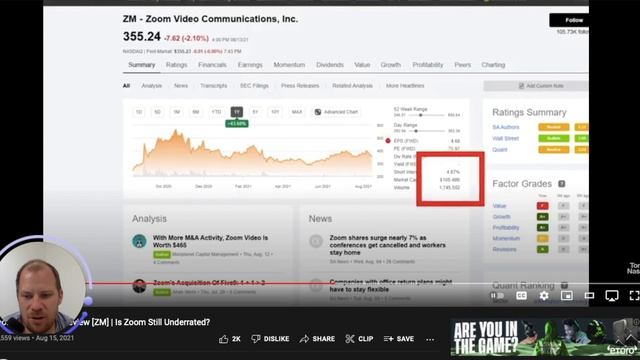640x360 pixels.
Task: Open news 'Companies with office return plans'
Action: pos(391,285)
